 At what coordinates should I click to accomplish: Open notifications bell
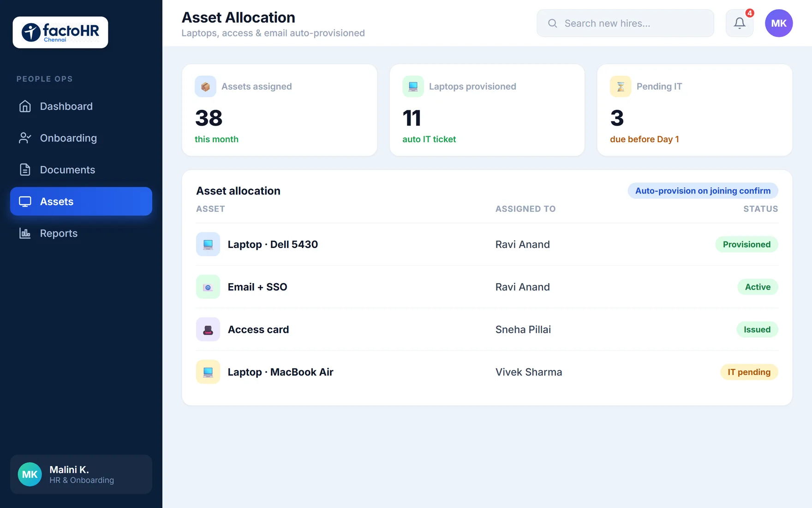pos(740,23)
